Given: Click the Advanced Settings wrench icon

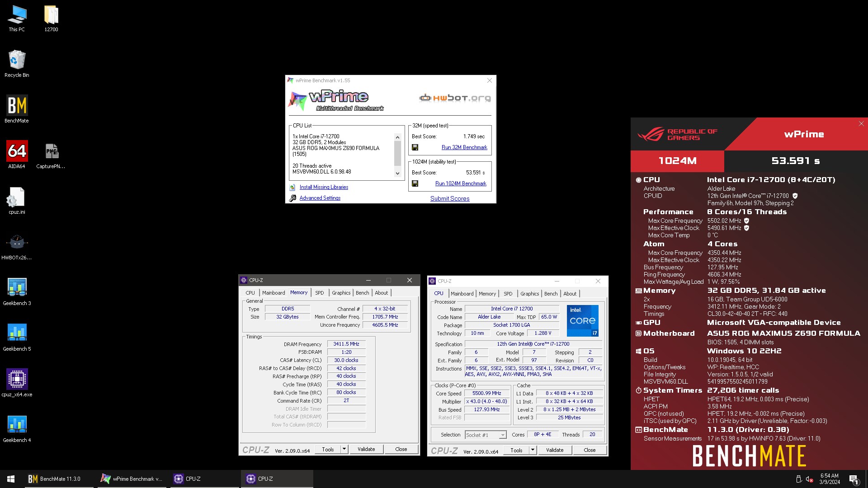Looking at the screenshot, I should (292, 198).
